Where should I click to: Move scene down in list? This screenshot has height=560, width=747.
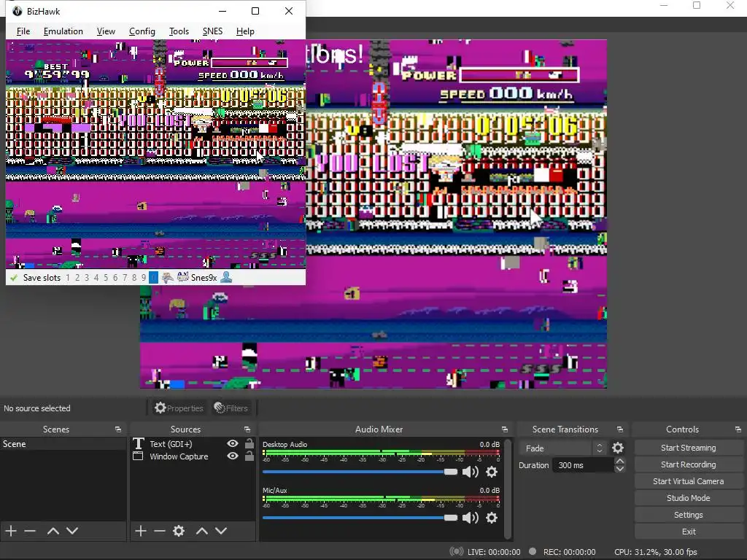click(72, 531)
